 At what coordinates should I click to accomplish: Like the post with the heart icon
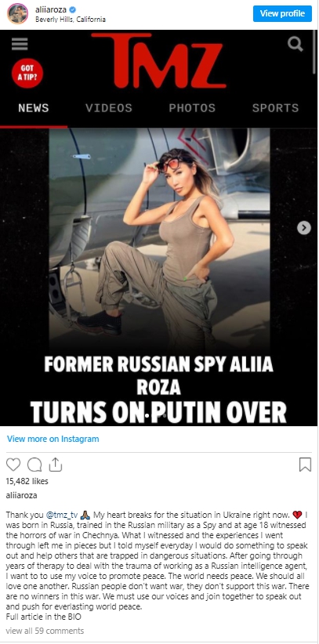(13, 465)
